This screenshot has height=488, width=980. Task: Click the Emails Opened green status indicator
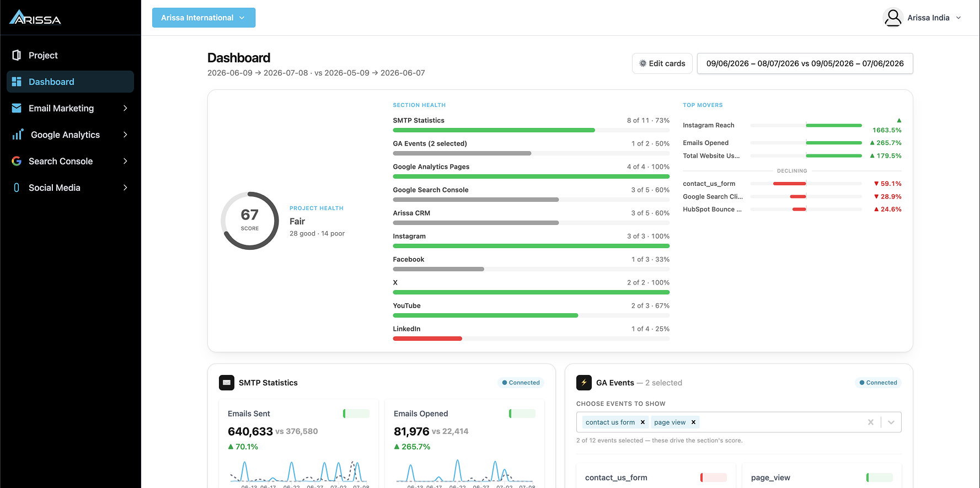pos(522,414)
